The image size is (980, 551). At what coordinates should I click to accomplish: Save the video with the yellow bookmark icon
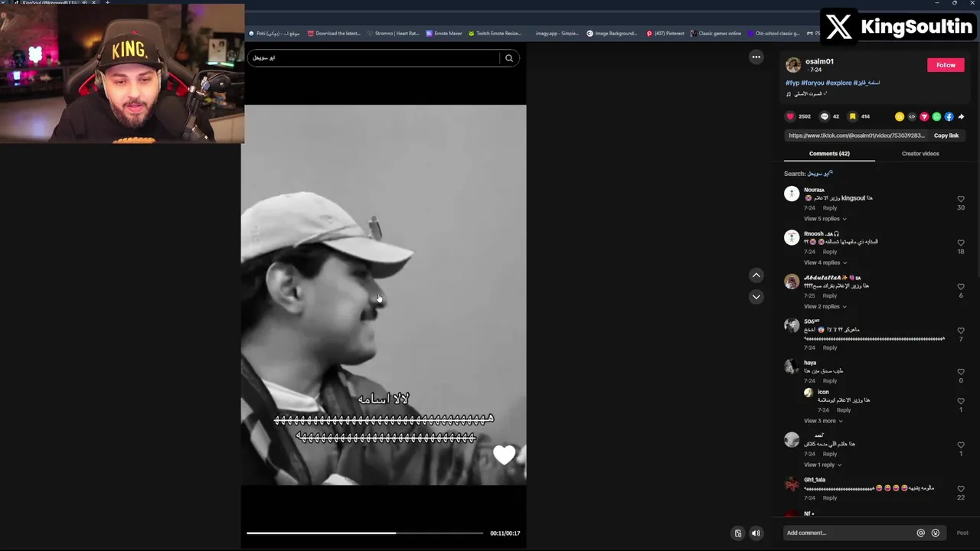point(852,116)
